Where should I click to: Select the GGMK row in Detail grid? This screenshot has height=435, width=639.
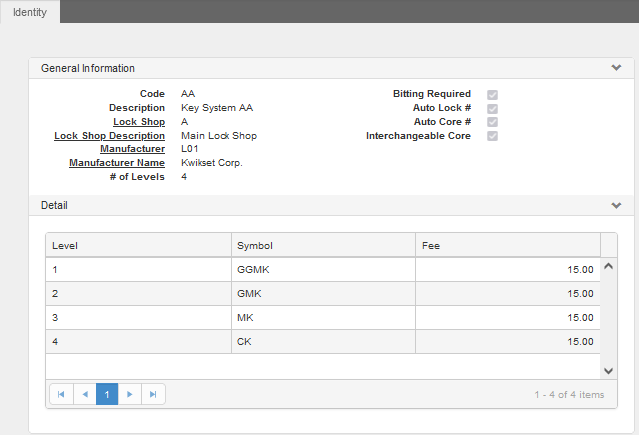click(323, 269)
